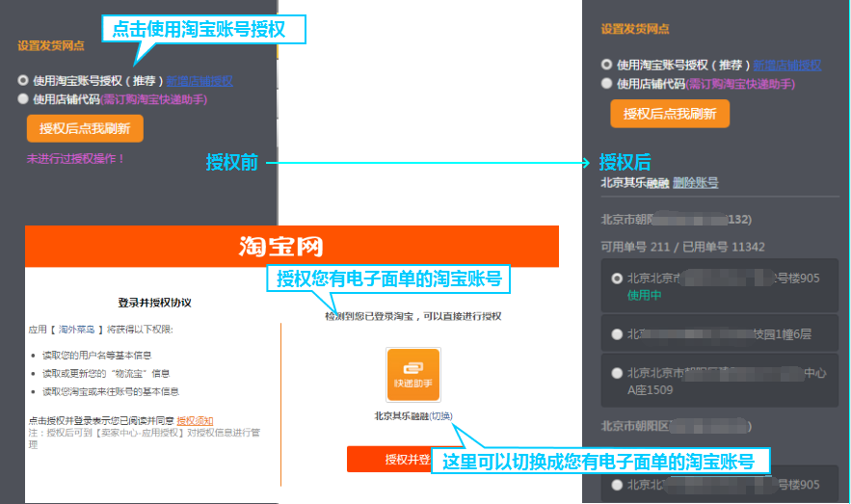Click right-panel 授权后点我刷新 button
Screen dimensions: 851x504
(670, 114)
